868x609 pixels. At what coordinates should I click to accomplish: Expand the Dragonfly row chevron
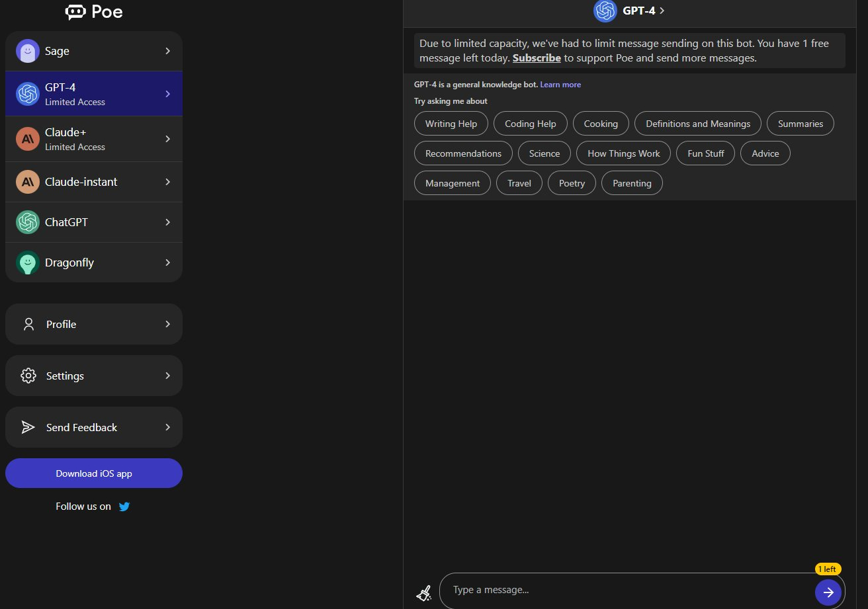pos(168,263)
